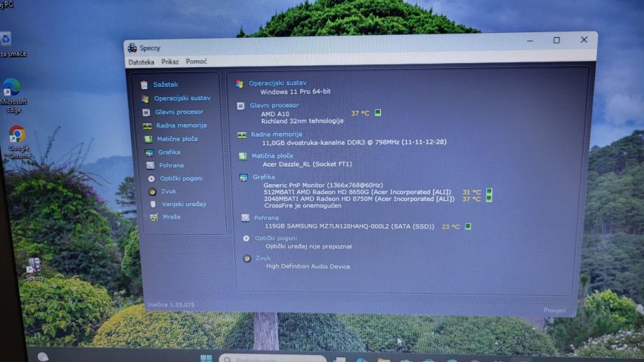Open the Microsoft Edge desktop shortcut

click(x=13, y=96)
